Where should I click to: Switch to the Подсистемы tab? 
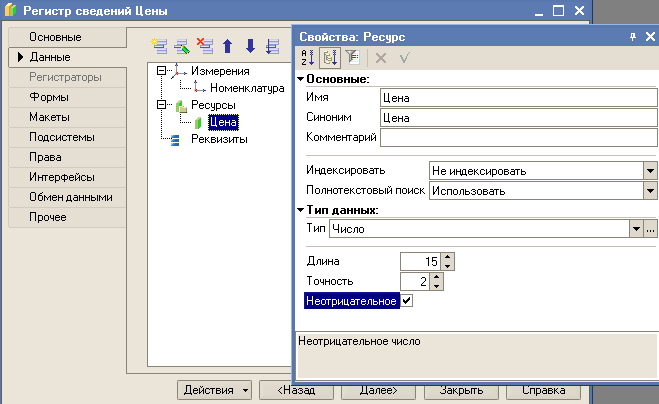[67, 137]
